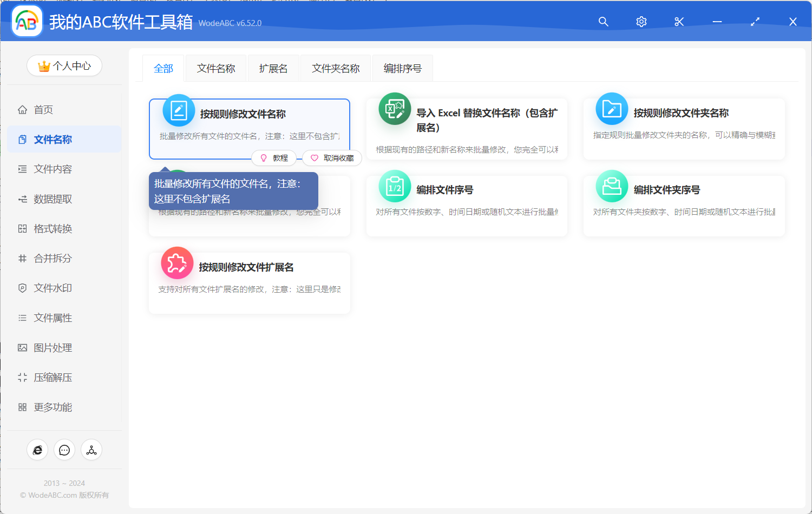Click the chat feedback icon at sidebar bottom
This screenshot has height=514, width=812.
(x=64, y=450)
